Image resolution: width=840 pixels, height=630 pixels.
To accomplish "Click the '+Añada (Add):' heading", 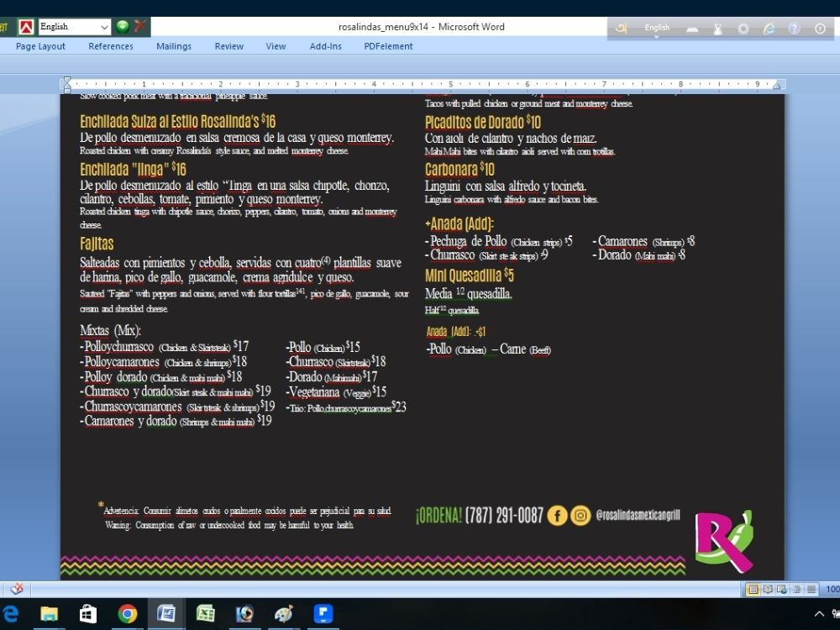I will pyautogui.click(x=459, y=223).
